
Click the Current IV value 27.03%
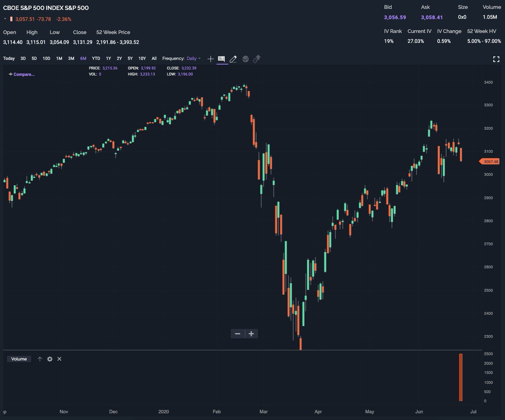pos(416,41)
